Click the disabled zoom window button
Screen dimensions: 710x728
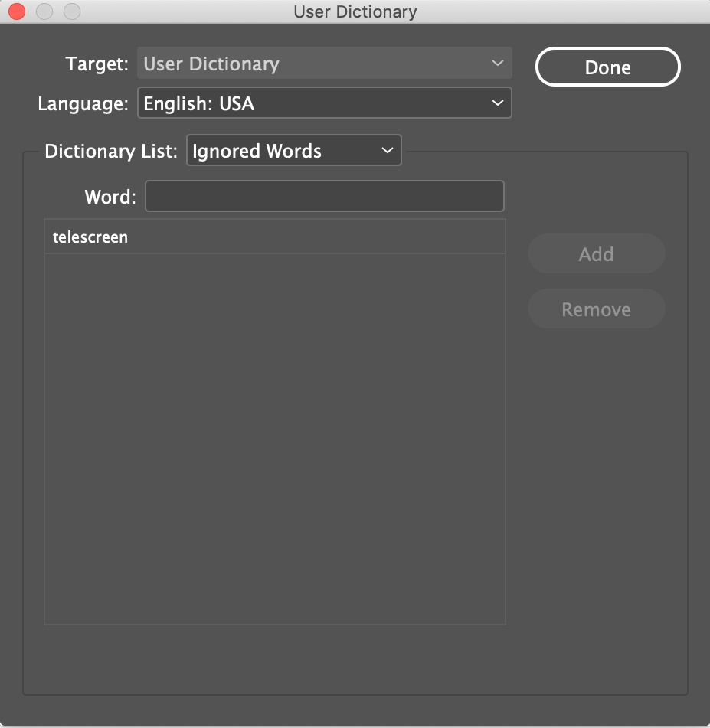point(71,11)
